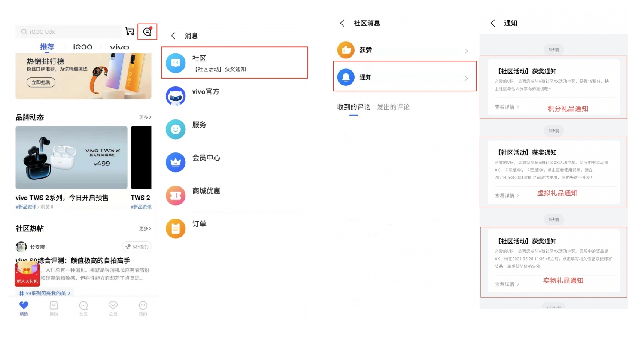Click the search magnifier icon
Screen dimensions: 644x362
click(24, 32)
